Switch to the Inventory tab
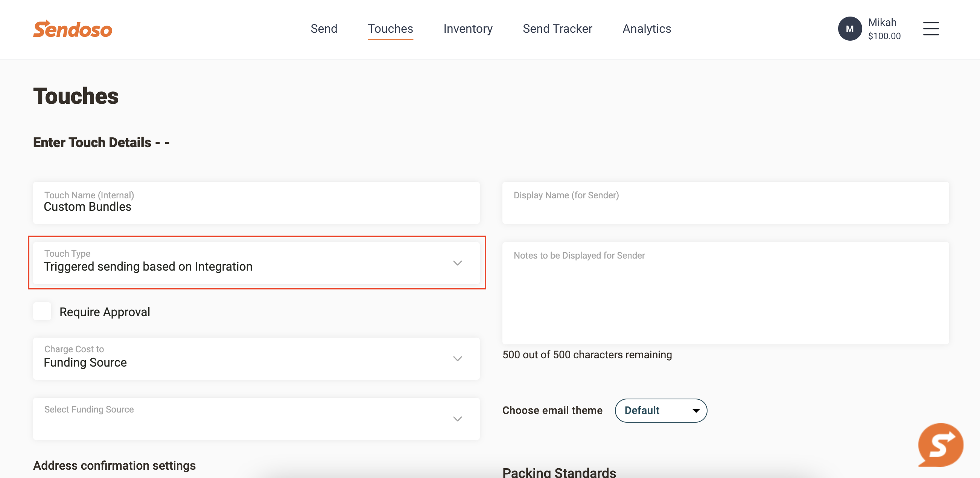Image resolution: width=980 pixels, height=478 pixels. tap(467, 29)
